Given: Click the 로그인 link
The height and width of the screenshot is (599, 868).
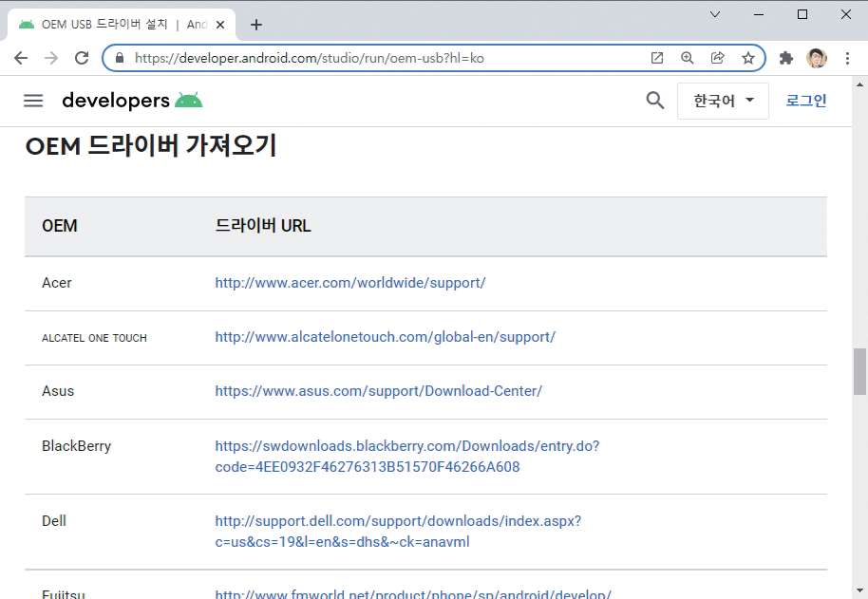Looking at the screenshot, I should (x=806, y=101).
